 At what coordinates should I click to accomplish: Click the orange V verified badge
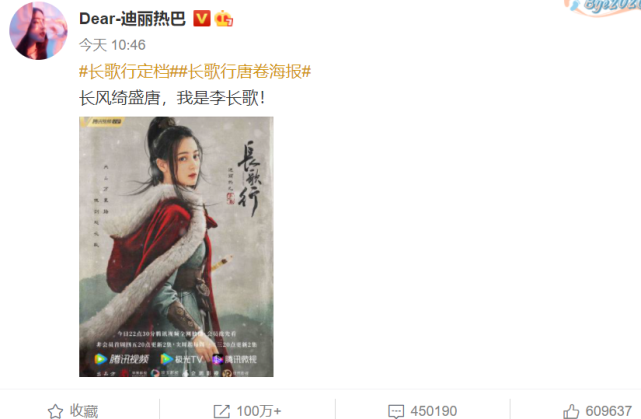[x=202, y=18]
